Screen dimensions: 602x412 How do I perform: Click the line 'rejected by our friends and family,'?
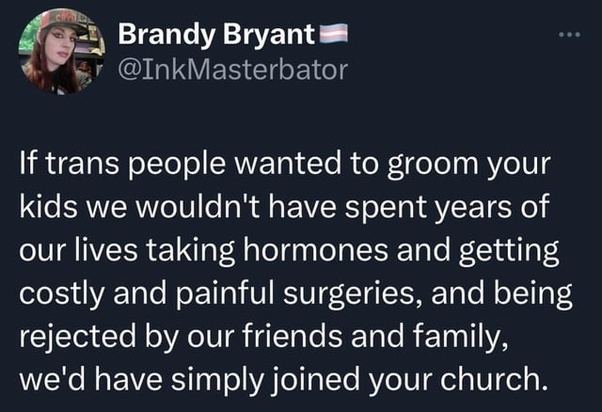tap(264, 336)
